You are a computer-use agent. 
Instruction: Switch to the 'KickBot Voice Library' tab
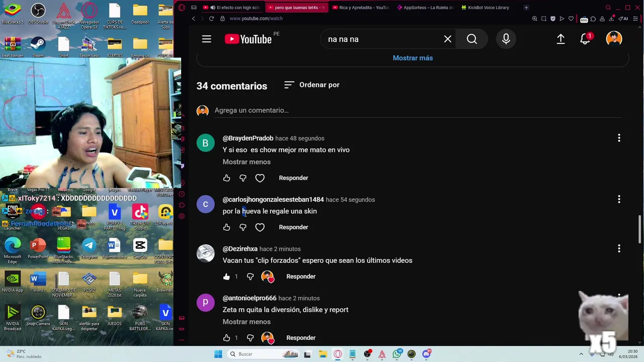click(x=488, y=8)
